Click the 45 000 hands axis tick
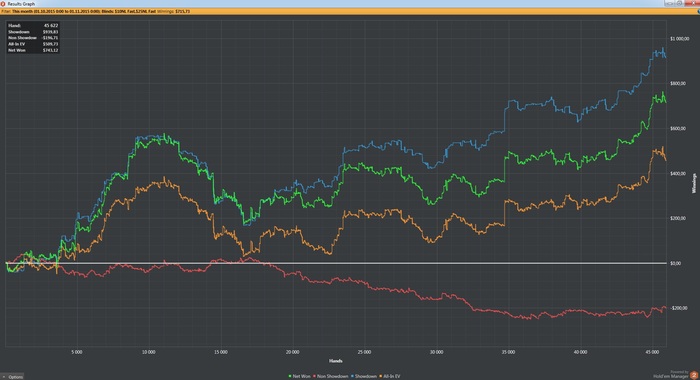Image resolution: width=700 pixels, height=380 pixels. (652, 352)
